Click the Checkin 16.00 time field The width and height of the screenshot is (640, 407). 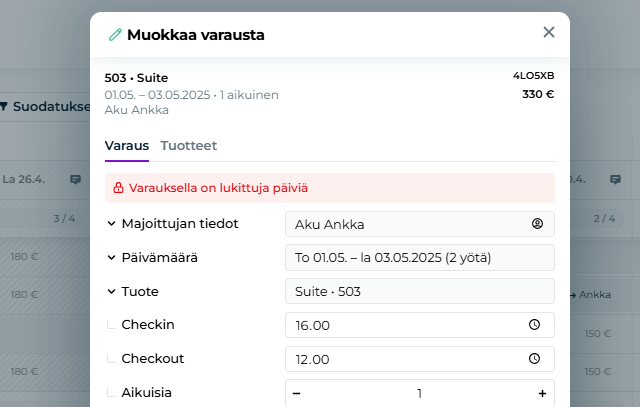click(405, 325)
